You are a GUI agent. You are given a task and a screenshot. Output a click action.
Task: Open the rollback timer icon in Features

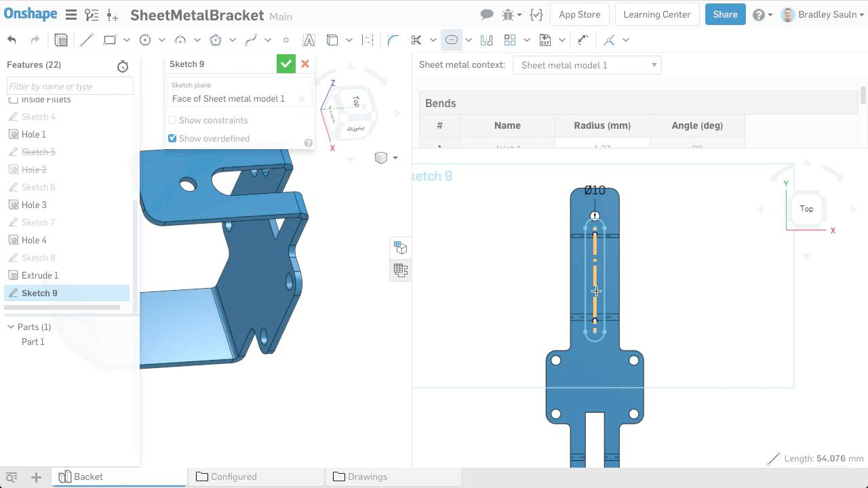coord(123,66)
